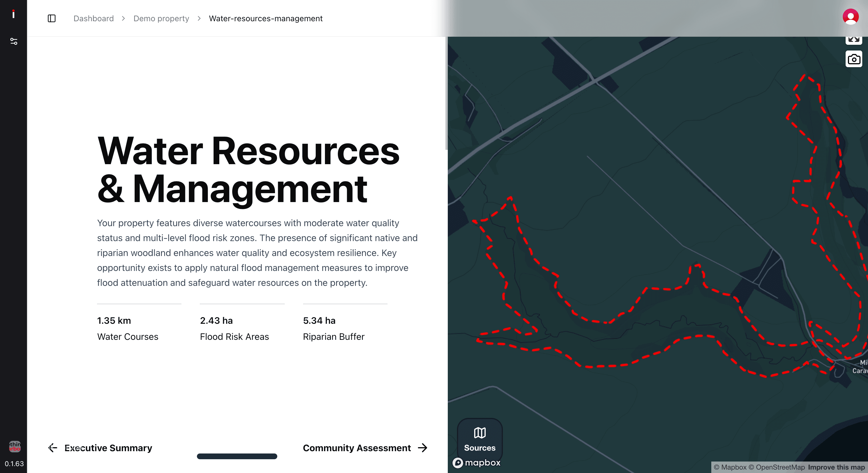Image resolution: width=868 pixels, height=473 pixels.
Task: Click Improve this map link
Action: [x=836, y=467]
